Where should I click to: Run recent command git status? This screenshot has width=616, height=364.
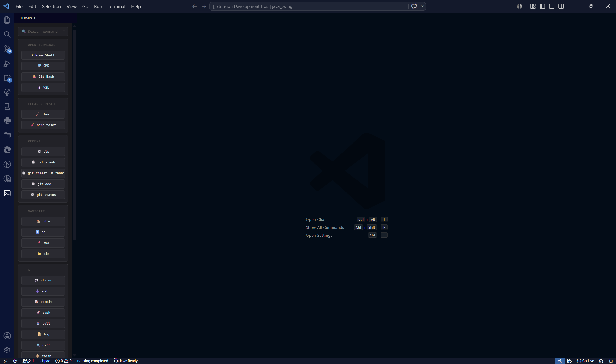pyautogui.click(x=43, y=194)
